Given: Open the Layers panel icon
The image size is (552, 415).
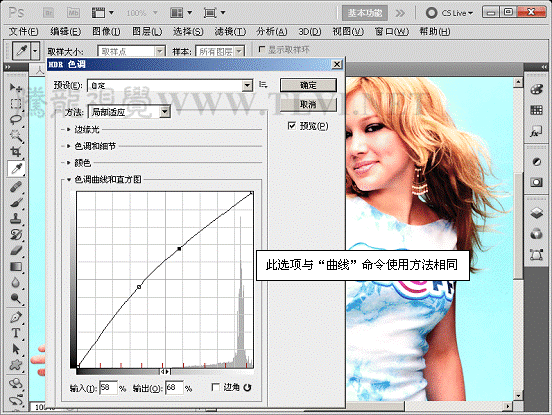Looking at the screenshot, I should pos(537,213).
